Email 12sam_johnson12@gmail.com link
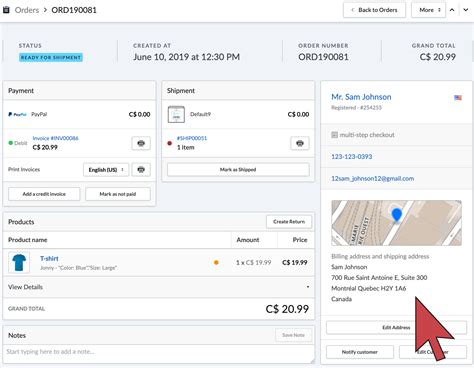This screenshot has height=368, width=474. point(372,179)
